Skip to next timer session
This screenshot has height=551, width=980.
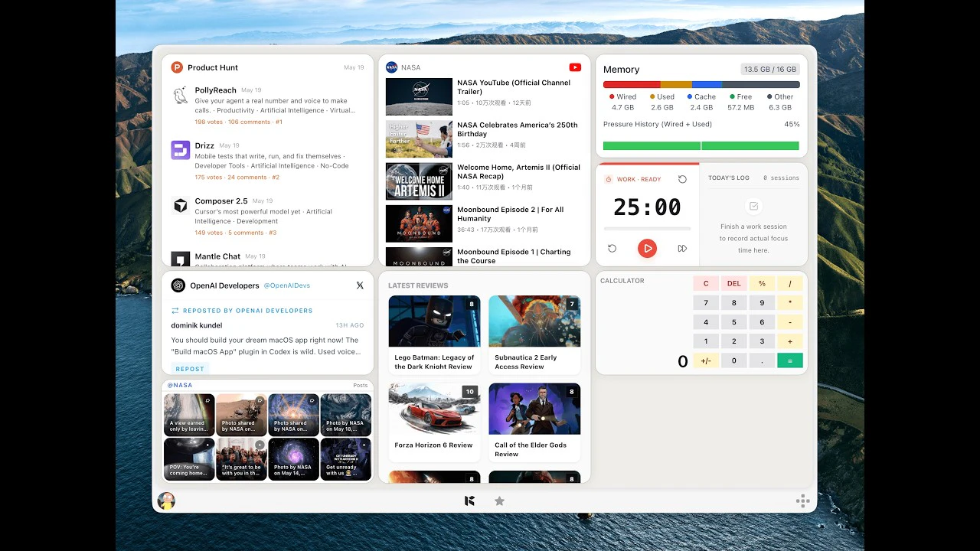682,248
